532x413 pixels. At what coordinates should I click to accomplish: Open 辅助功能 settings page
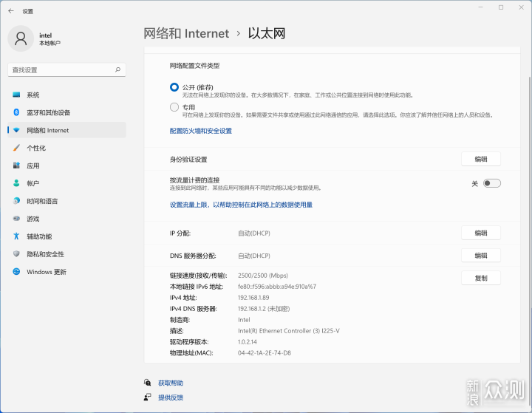click(x=66, y=236)
